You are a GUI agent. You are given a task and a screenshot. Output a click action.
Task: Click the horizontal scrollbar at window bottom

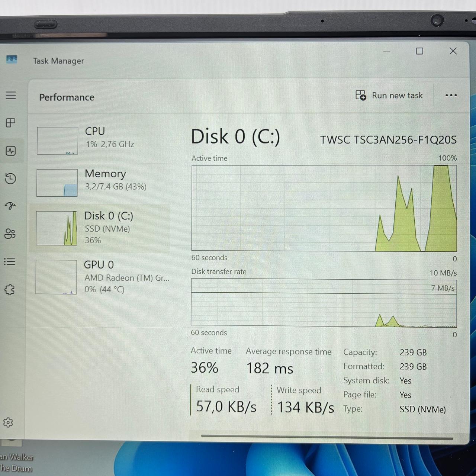pos(327,437)
